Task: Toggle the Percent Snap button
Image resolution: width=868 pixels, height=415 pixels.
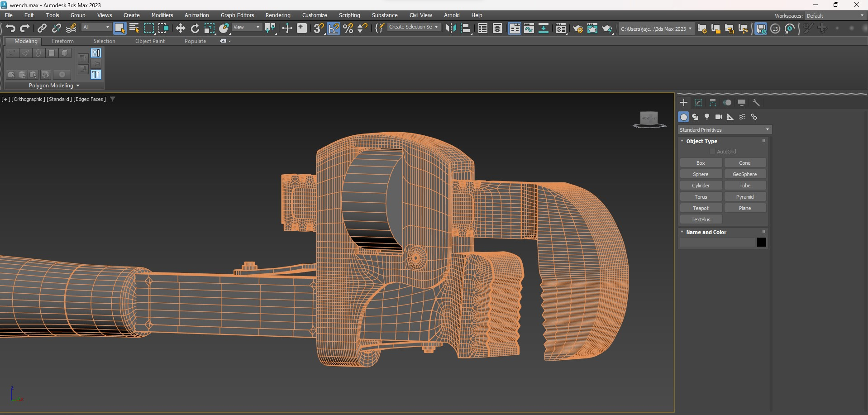Action: [348, 28]
